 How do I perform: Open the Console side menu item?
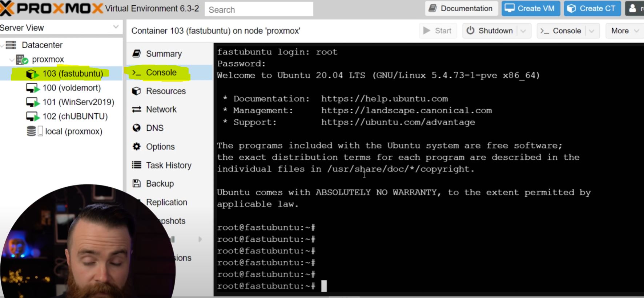169,73
